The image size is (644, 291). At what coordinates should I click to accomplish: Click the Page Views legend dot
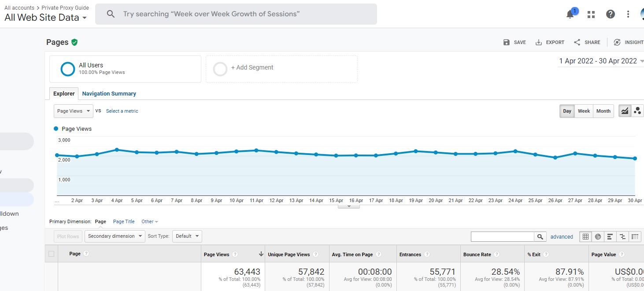(x=56, y=129)
